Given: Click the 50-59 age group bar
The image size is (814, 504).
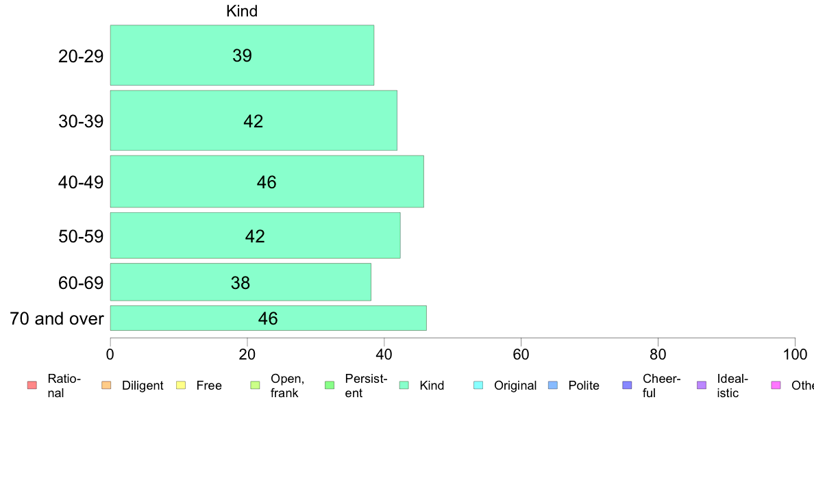Looking at the screenshot, I should [255, 236].
